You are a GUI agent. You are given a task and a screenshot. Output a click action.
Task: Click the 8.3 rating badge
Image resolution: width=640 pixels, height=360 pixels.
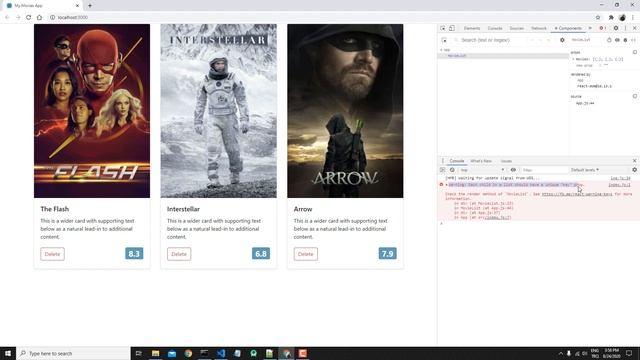[x=134, y=253]
